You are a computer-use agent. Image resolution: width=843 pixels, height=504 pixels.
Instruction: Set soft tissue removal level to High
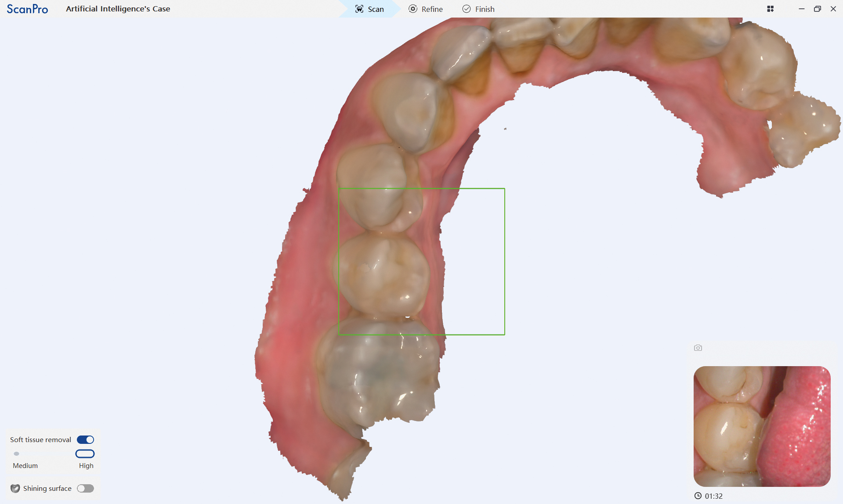coord(85,454)
